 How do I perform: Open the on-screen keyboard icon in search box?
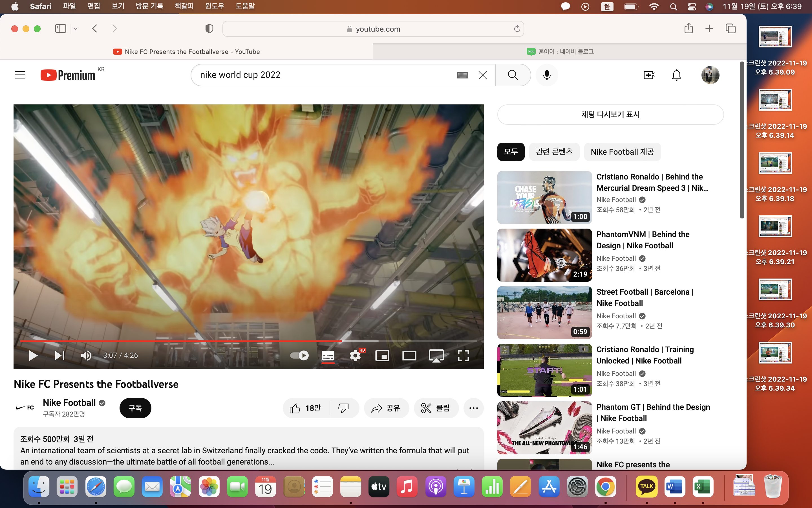tap(462, 75)
